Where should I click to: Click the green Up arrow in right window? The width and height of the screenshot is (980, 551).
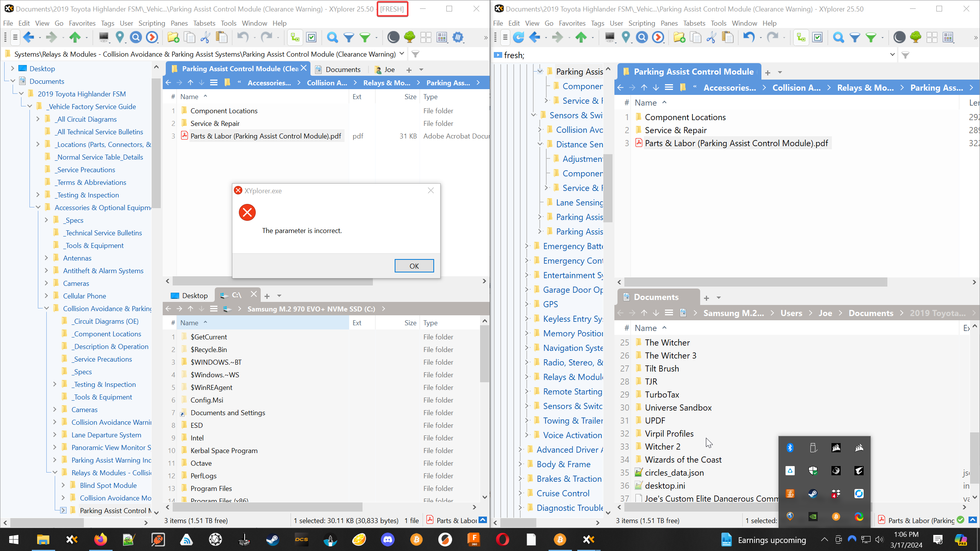[x=581, y=37]
